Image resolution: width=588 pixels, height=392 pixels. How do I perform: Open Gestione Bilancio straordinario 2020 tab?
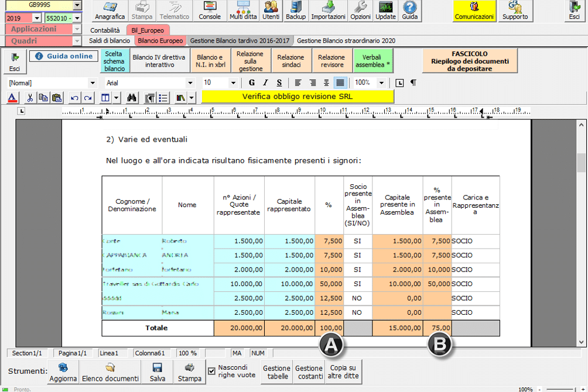click(346, 41)
